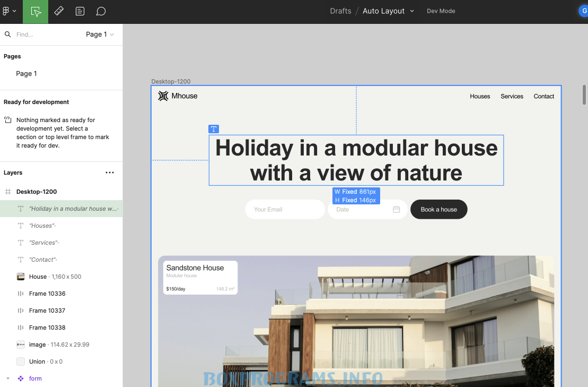Screen dimensions: 588x387
Task: Click the Desktop-1200 frame icon
Action: click(7, 192)
